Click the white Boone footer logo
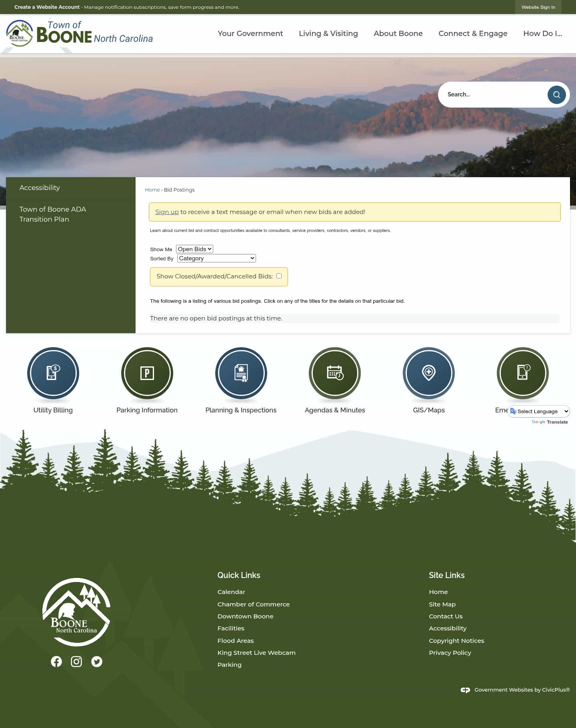This screenshot has height=728, width=576. [76, 612]
